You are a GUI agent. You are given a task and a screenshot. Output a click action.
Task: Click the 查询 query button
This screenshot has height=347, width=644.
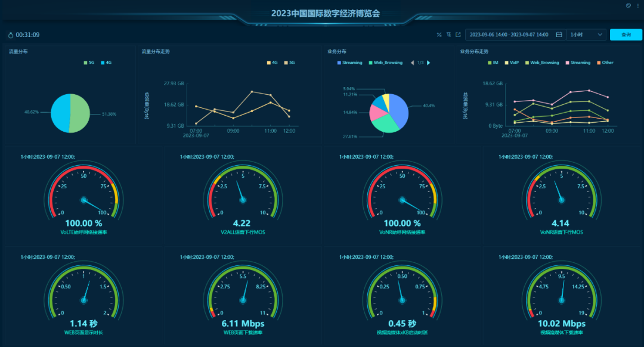626,35
